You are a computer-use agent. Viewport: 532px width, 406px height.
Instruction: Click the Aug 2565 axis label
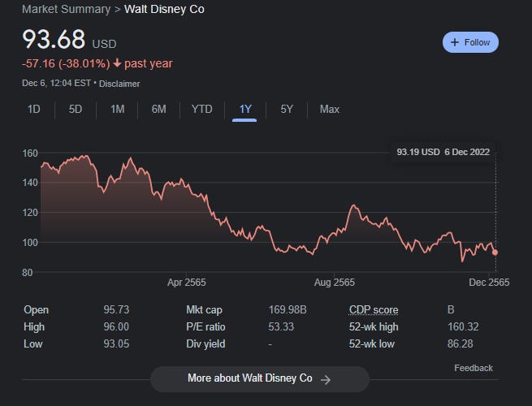(334, 283)
